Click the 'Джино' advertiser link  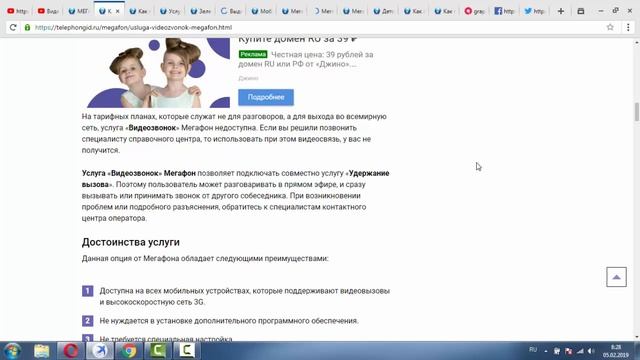[248, 78]
